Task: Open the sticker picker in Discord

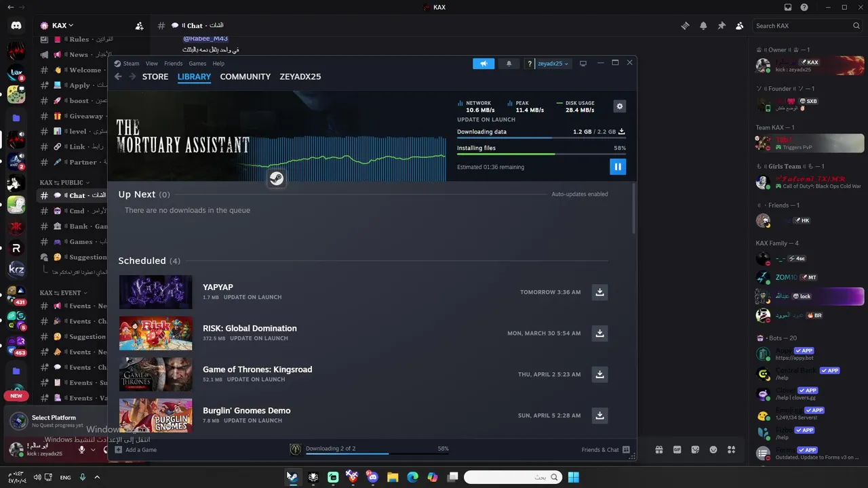Action: 695,449
